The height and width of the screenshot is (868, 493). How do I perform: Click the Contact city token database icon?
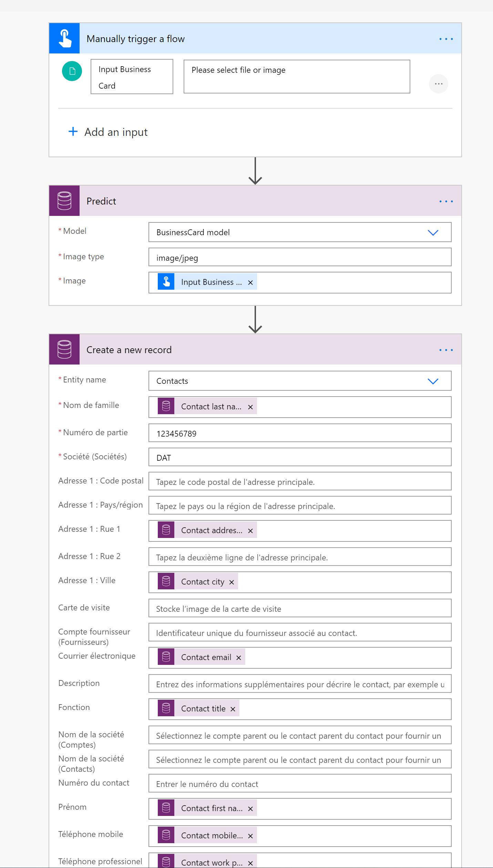point(166,581)
